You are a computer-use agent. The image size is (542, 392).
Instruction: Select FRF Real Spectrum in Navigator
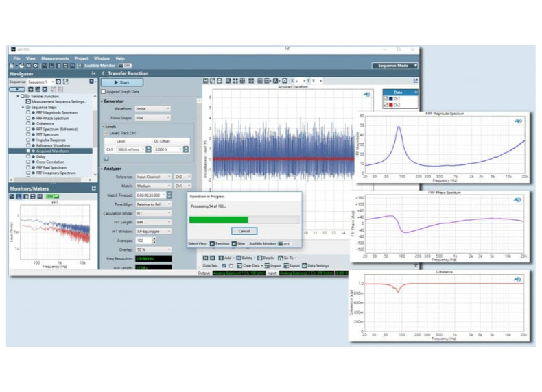click(51, 167)
